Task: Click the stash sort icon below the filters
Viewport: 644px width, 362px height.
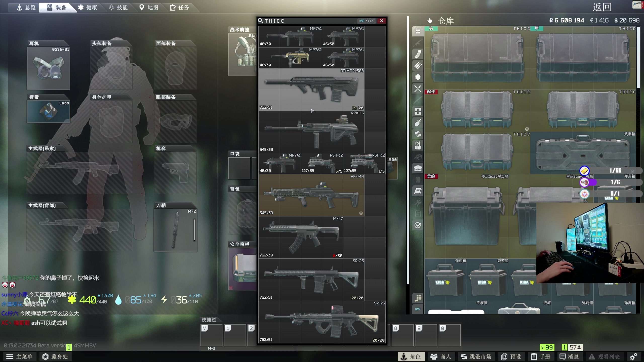Action: 418,309
